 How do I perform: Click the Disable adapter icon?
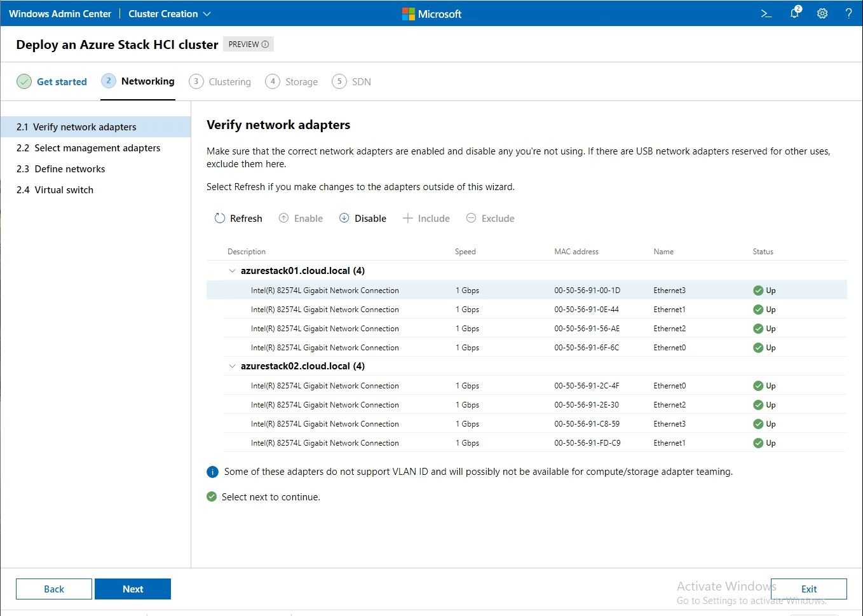click(x=344, y=218)
